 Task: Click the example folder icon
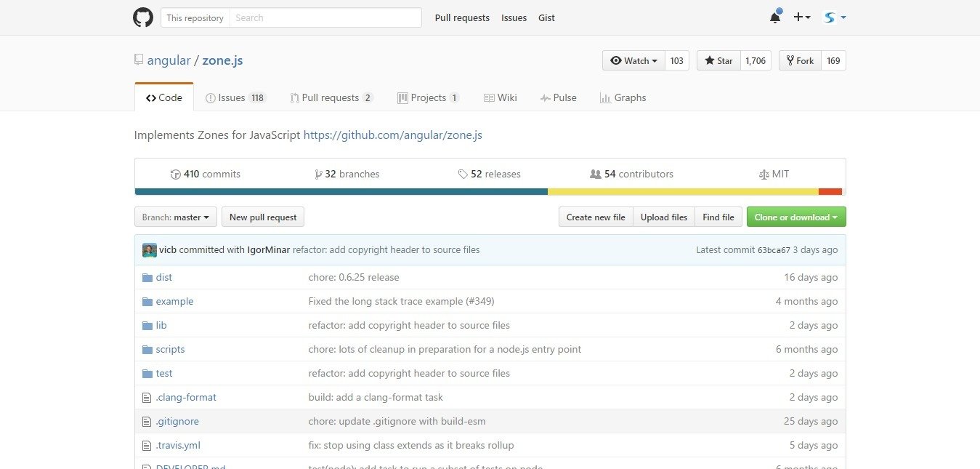147,302
